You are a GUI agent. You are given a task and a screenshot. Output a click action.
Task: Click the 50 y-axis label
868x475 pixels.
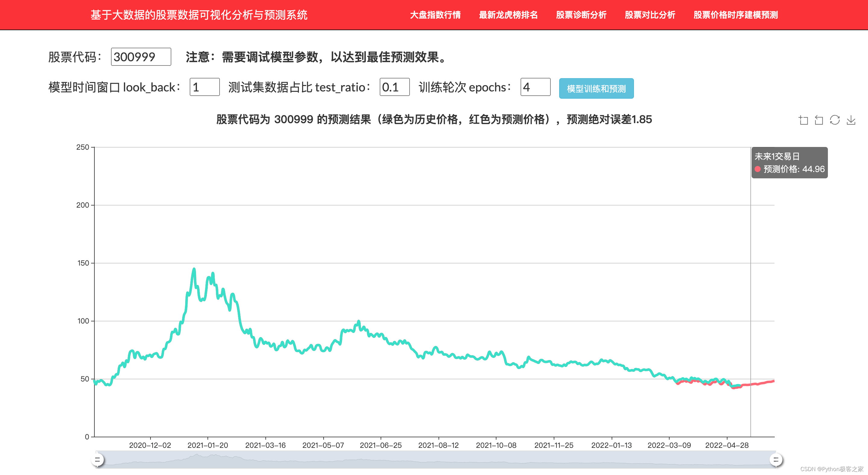[x=85, y=379]
